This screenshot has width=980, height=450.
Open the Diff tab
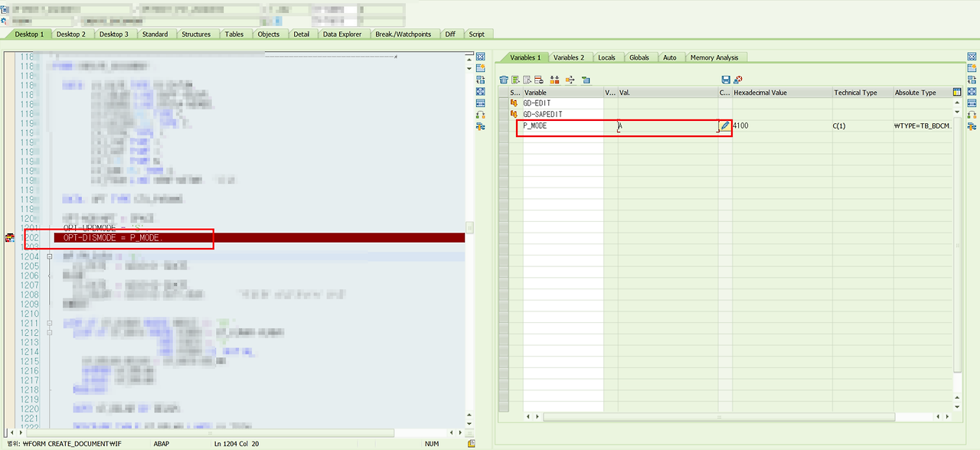pyautogui.click(x=450, y=34)
